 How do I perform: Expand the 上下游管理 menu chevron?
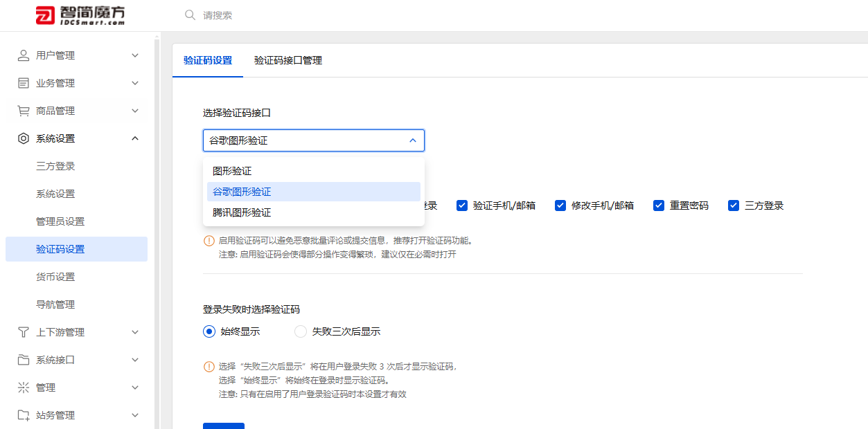pyautogui.click(x=135, y=332)
